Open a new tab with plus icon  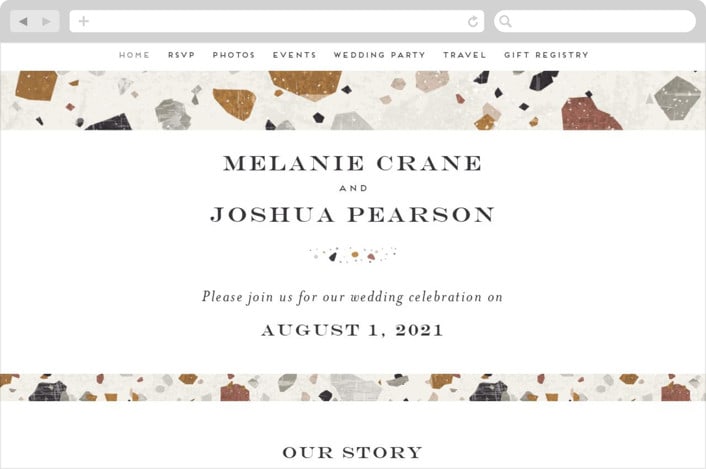[x=83, y=21]
